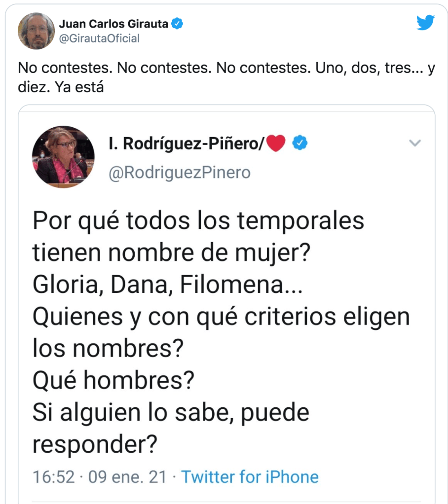
Task: Open the @GirautaOficial handle link
Action: tap(99, 38)
